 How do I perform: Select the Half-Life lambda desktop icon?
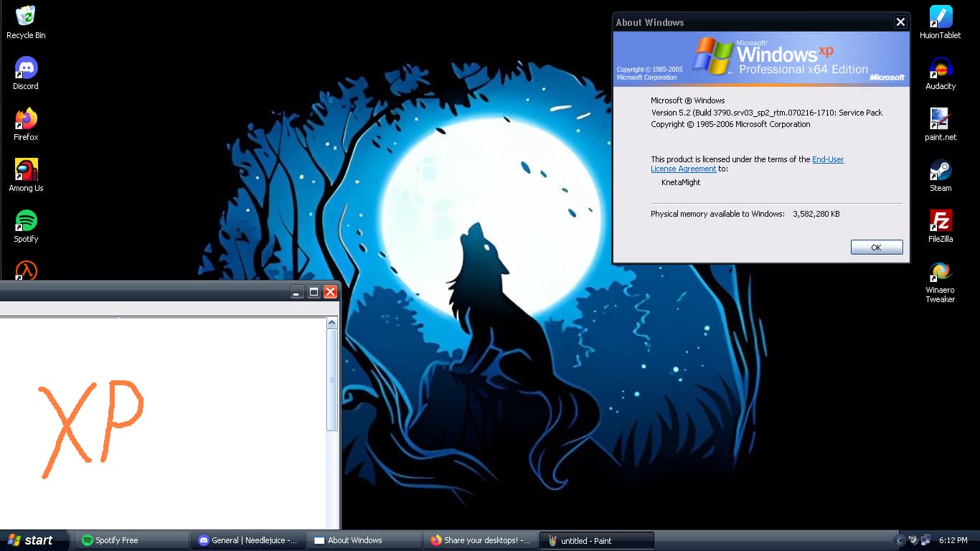(26, 270)
